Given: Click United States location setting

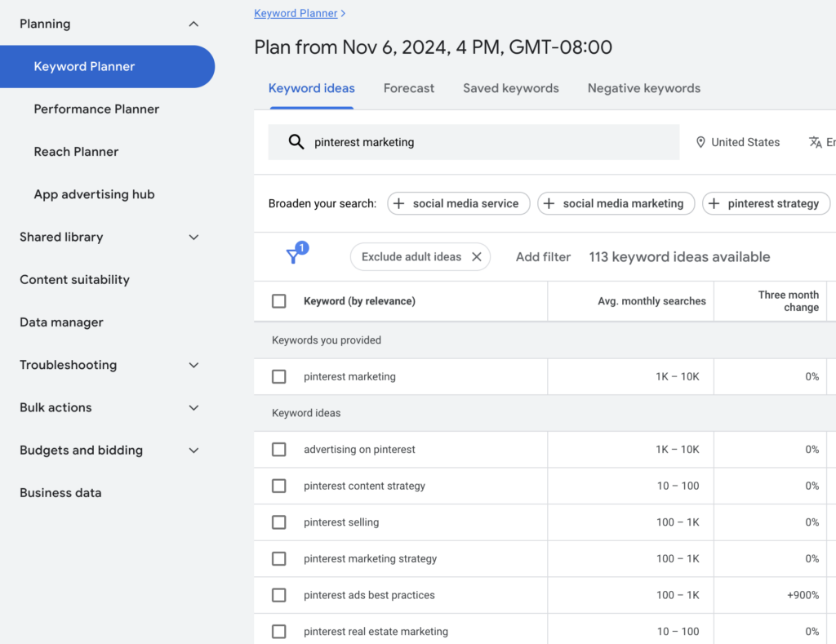Looking at the screenshot, I should click(x=738, y=142).
